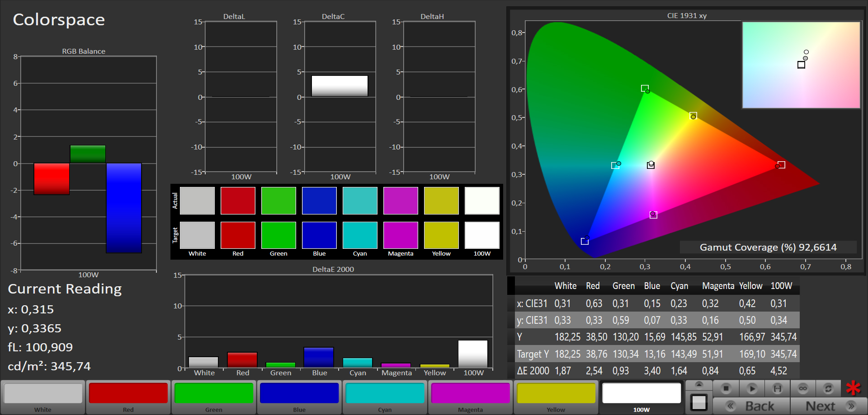This screenshot has height=415, width=868.
Task: Click the Actual row Green patch
Action: click(x=278, y=201)
